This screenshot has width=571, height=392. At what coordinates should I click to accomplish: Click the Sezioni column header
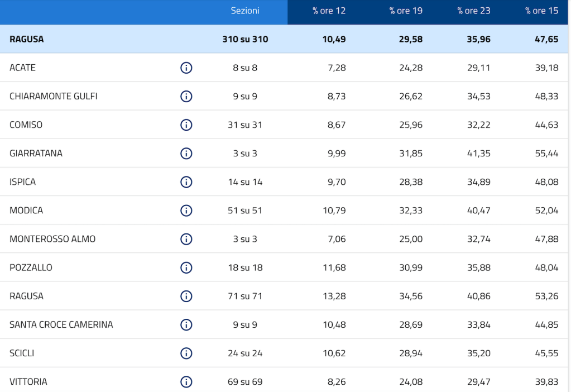245,11
